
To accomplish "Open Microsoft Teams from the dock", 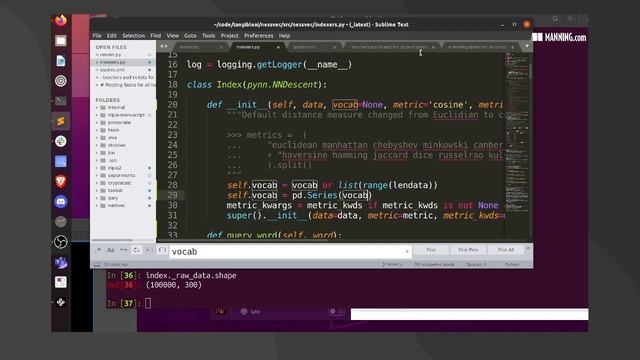I will click(x=61, y=262).
